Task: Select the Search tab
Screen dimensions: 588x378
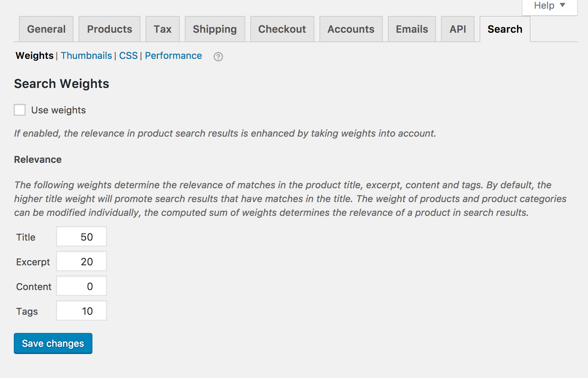Action: 505,29
